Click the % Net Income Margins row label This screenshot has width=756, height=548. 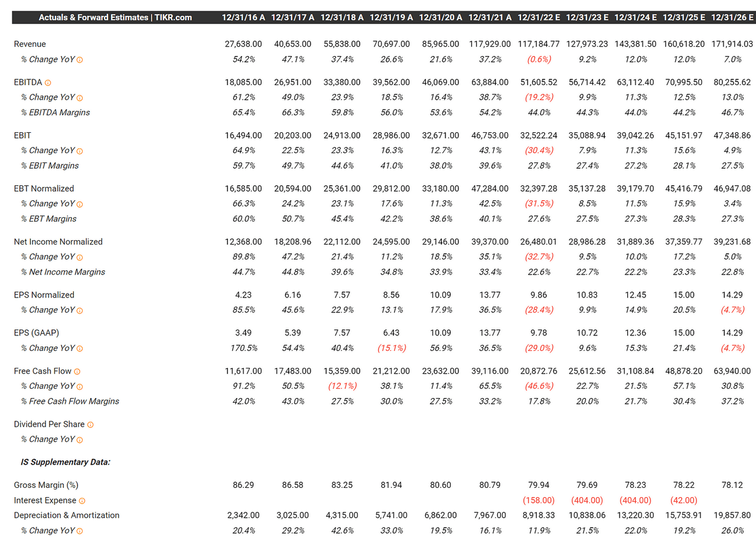[x=63, y=272]
